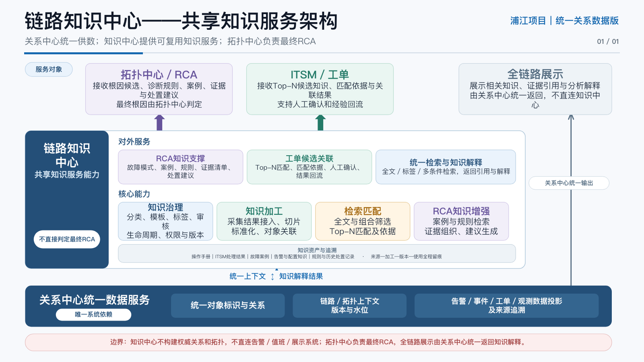Click the 链路知识中心 sidebar title
Screen dimensions: 644x362
pyautogui.click(x=67, y=155)
